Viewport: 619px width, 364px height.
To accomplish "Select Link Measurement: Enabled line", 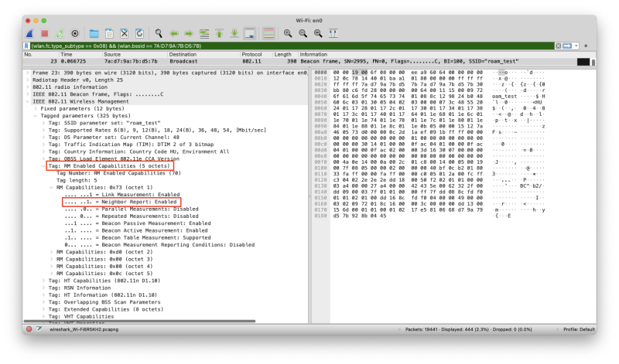I will (x=122, y=195).
